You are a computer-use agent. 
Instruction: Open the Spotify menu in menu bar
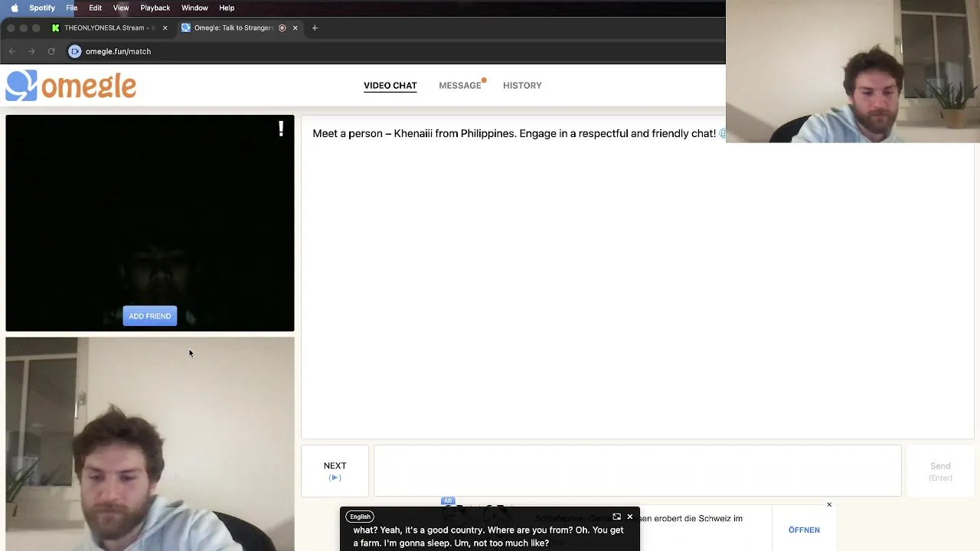pyautogui.click(x=42, y=8)
